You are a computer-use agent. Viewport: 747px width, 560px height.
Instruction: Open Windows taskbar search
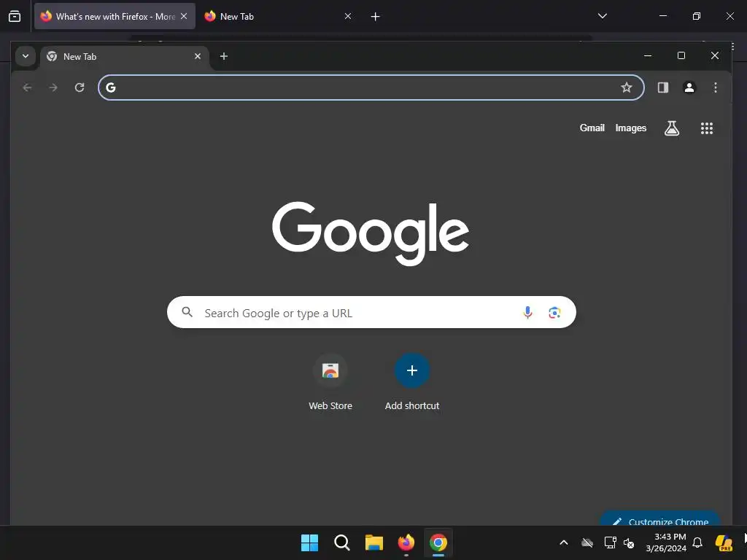pos(341,542)
